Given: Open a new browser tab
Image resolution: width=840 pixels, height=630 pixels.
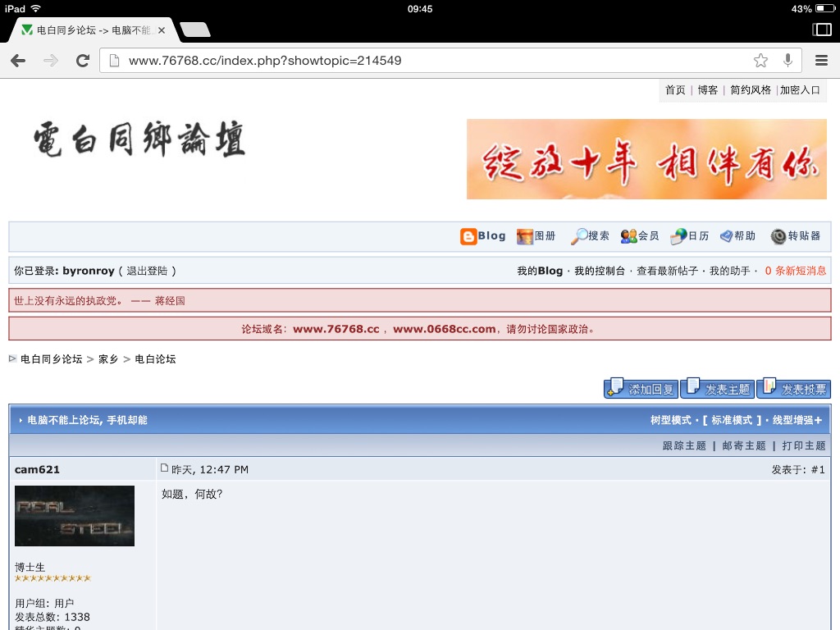Looking at the screenshot, I should (194, 30).
